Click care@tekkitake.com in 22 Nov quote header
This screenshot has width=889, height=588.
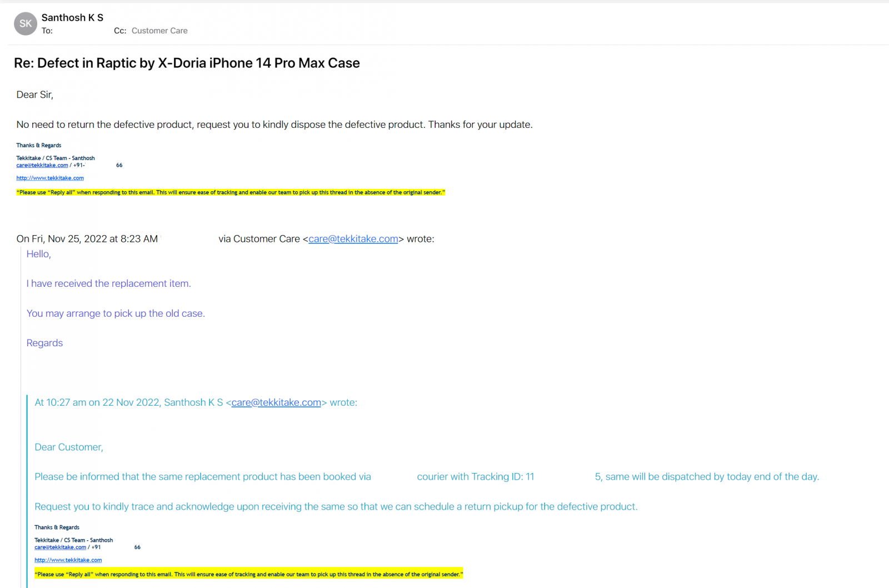click(x=276, y=402)
